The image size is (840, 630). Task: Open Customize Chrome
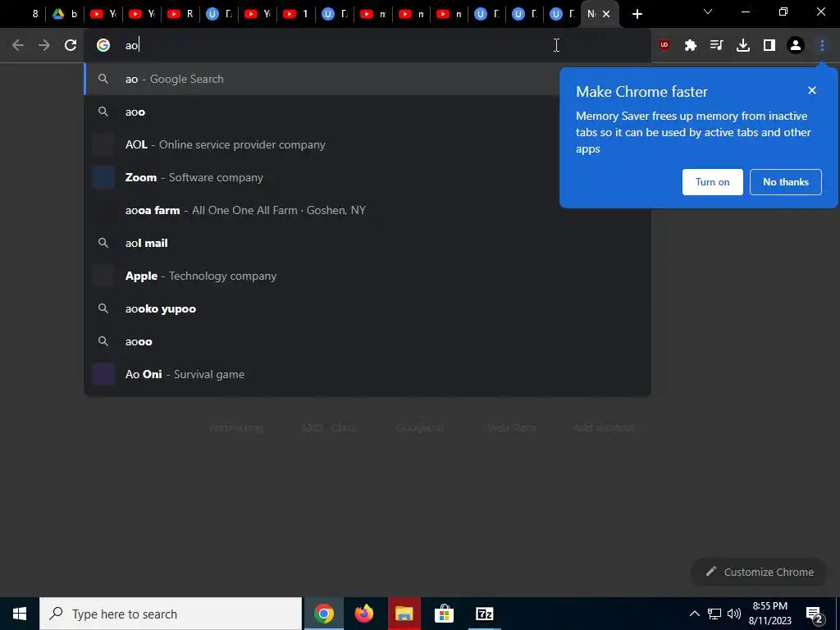[760, 572]
